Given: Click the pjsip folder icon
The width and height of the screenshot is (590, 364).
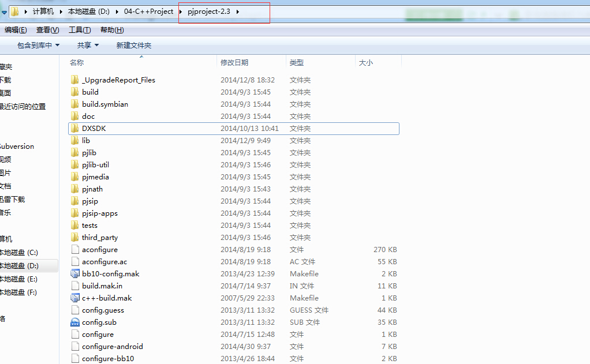Looking at the screenshot, I should click(75, 201).
